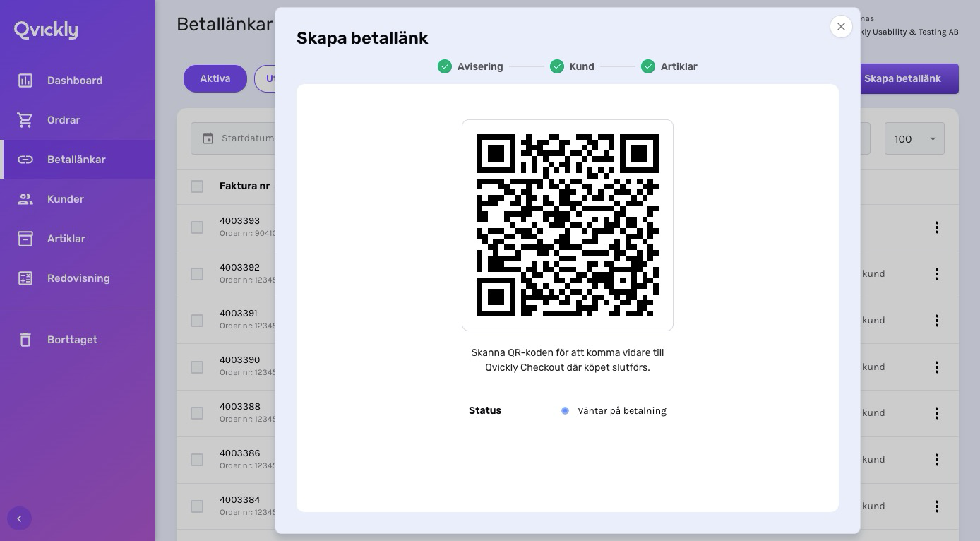Click the Ordrar shopping cart icon
The width and height of the screenshot is (980, 541).
click(25, 120)
